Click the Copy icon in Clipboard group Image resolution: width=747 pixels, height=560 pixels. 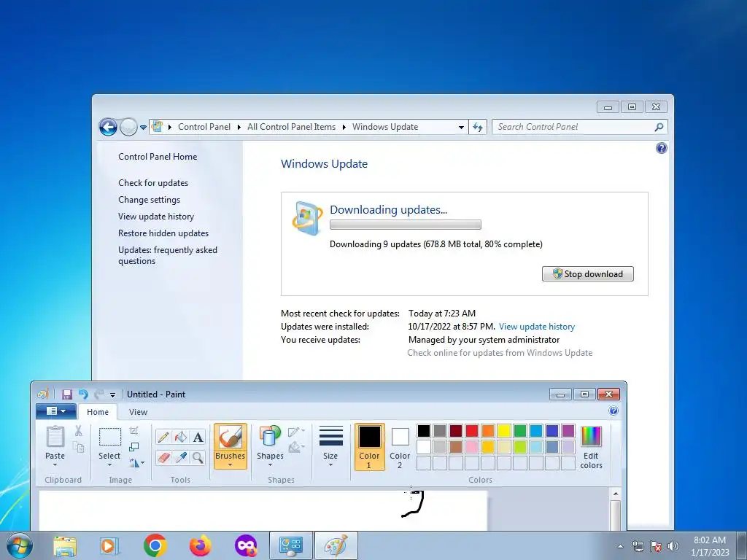79,447
